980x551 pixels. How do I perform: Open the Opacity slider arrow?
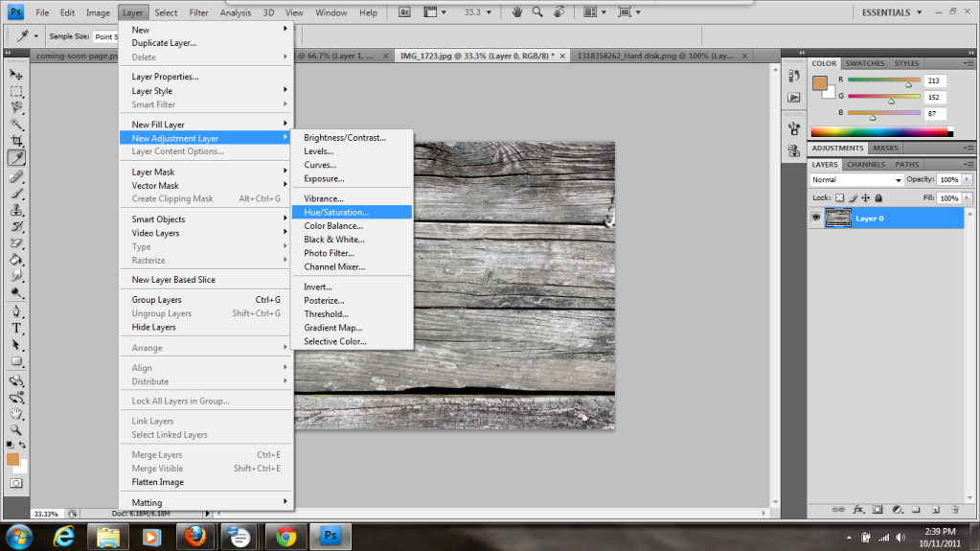(967, 179)
